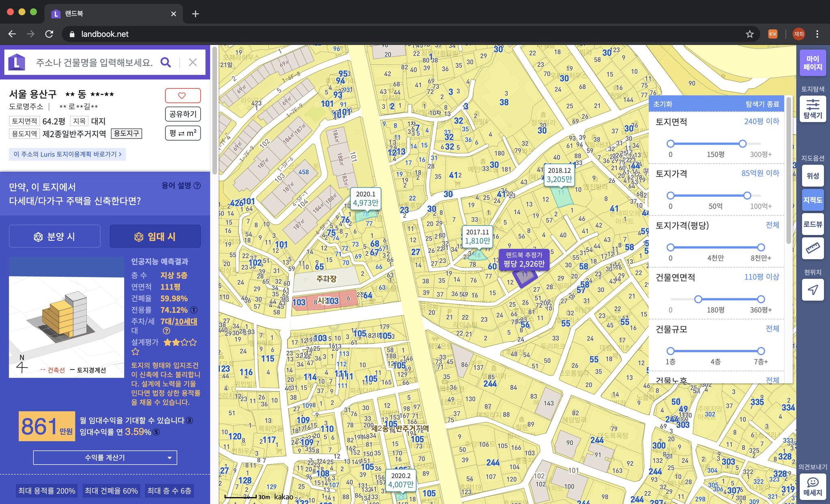Open the 7대/10세대 parking link

(179, 321)
